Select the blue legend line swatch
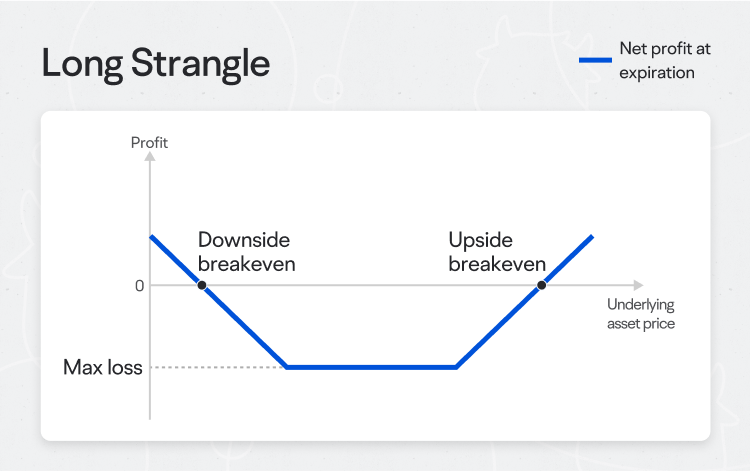 click(x=594, y=60)
